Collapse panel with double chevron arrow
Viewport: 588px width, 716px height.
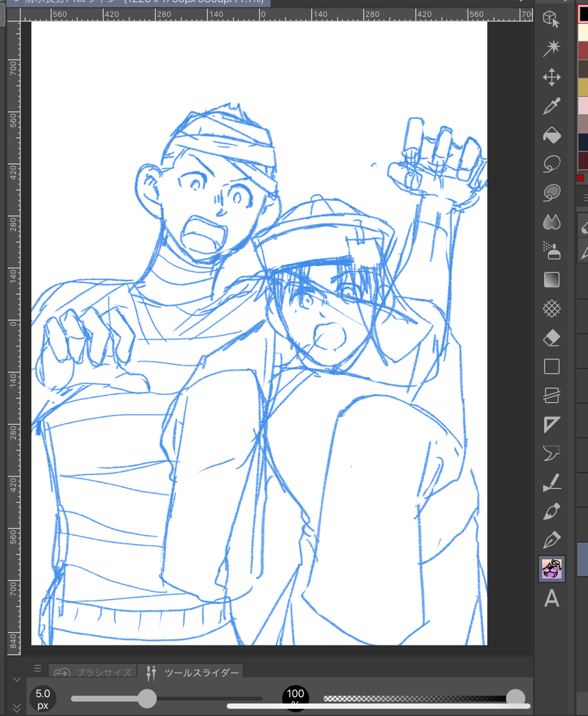click(x=17, y=707)
